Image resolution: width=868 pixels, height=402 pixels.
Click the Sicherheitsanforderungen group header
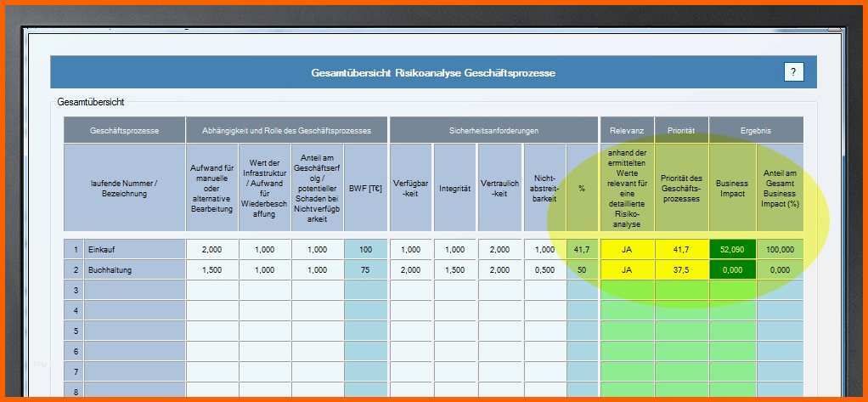493,130
